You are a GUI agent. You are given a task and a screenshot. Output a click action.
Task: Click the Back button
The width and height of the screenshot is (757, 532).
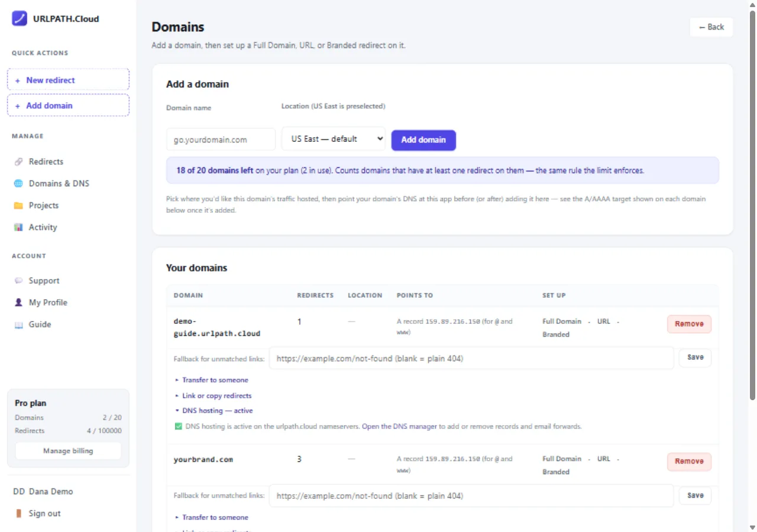click(x=711, y=27)
